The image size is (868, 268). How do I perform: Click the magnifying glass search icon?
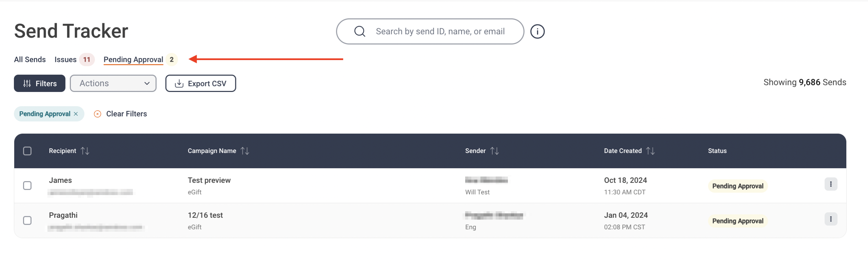pos(360,32)
